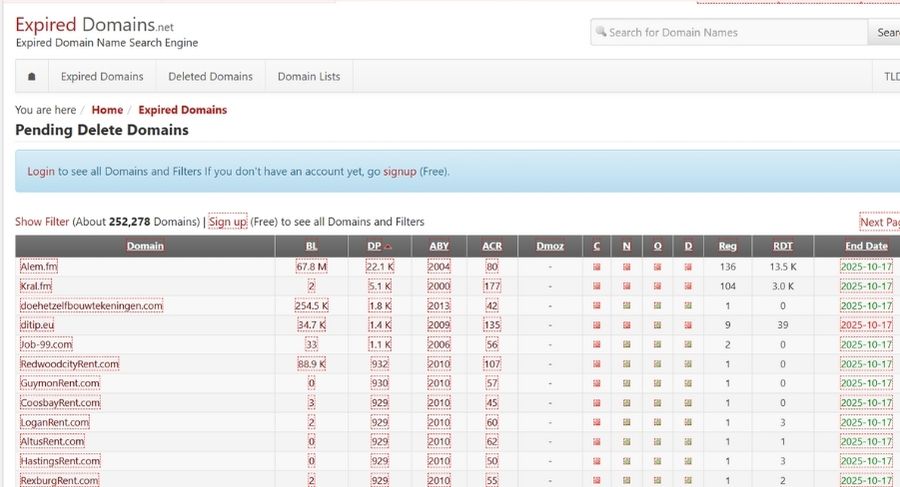Open the Deleted Domains menu item
Screen dimensions: 900x487
tap(210, 77)
